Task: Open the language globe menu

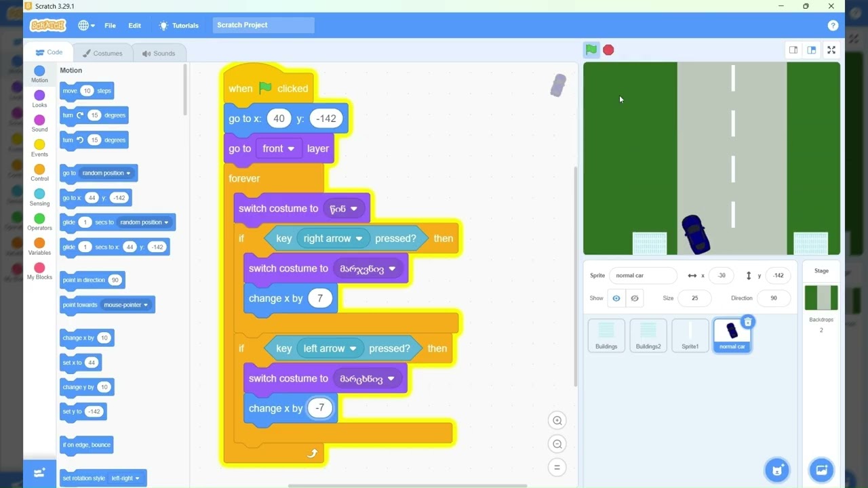Action: pyautogui.click(x=86, y=25)
